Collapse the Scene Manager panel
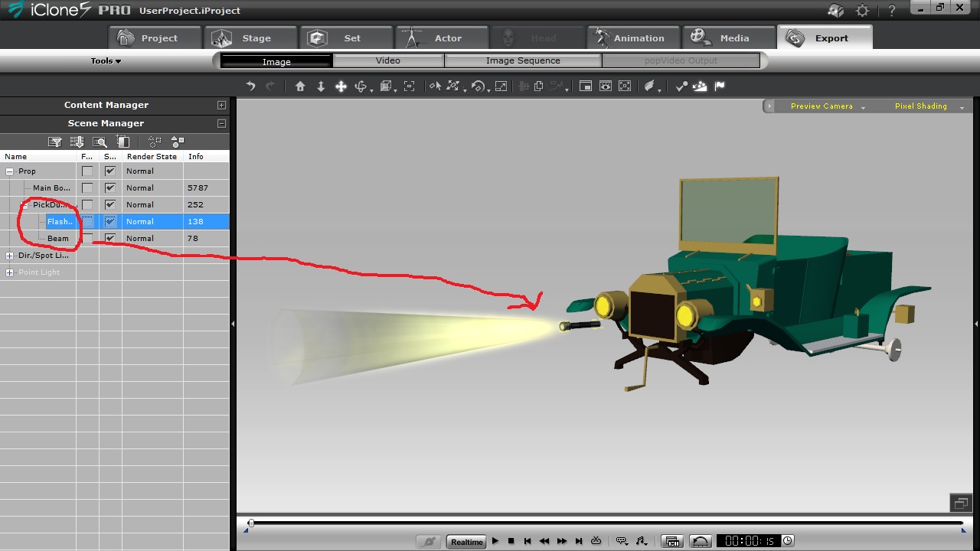The height and width of the screenshot is (551, 980). tap(221, 123)
